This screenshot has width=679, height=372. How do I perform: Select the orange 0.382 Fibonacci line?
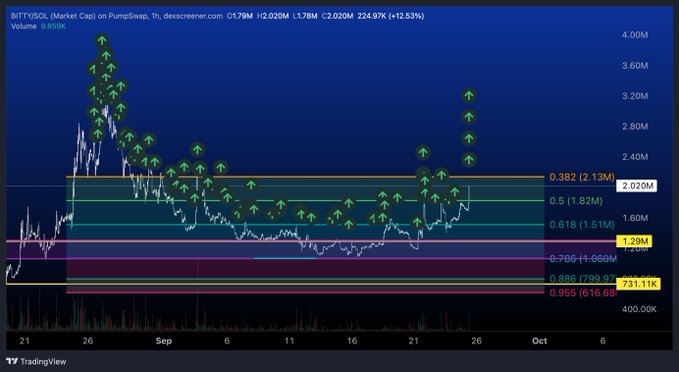click(x=305, y=177)
